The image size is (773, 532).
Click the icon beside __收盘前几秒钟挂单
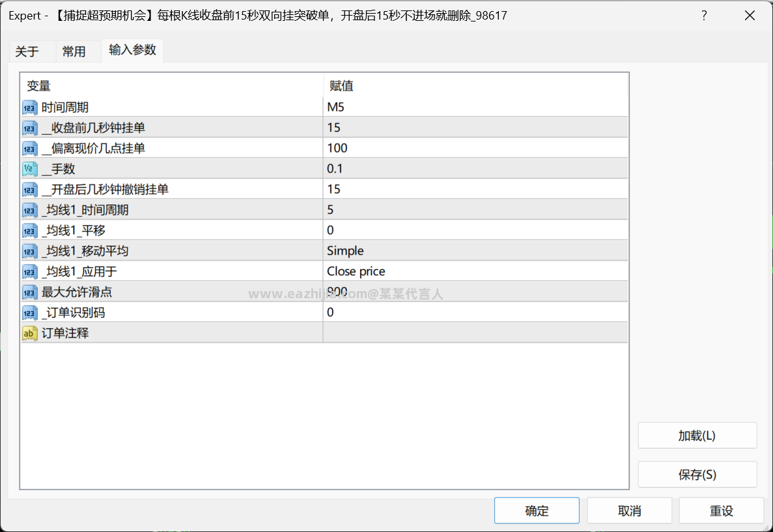point(29,128)
